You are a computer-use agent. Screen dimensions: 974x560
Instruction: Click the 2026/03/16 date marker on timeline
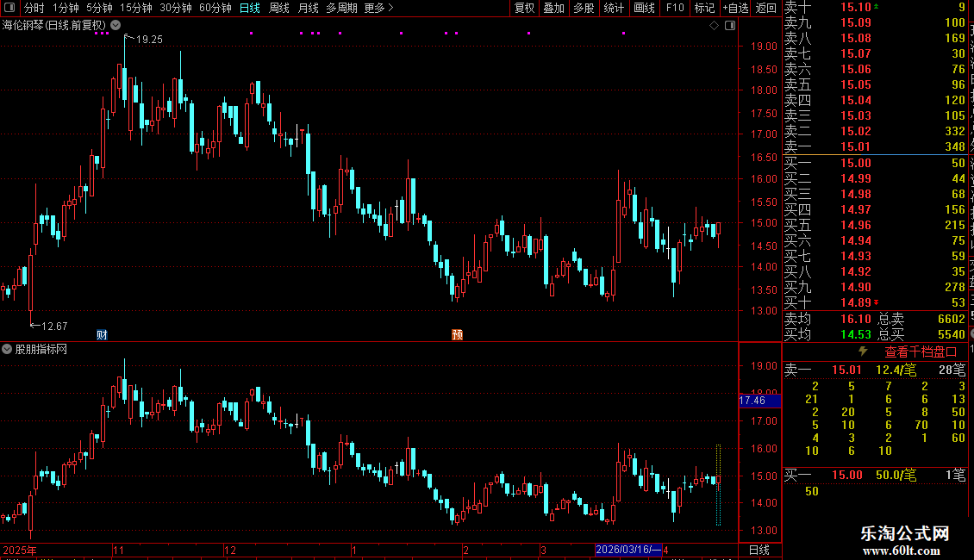click(628, 550)
